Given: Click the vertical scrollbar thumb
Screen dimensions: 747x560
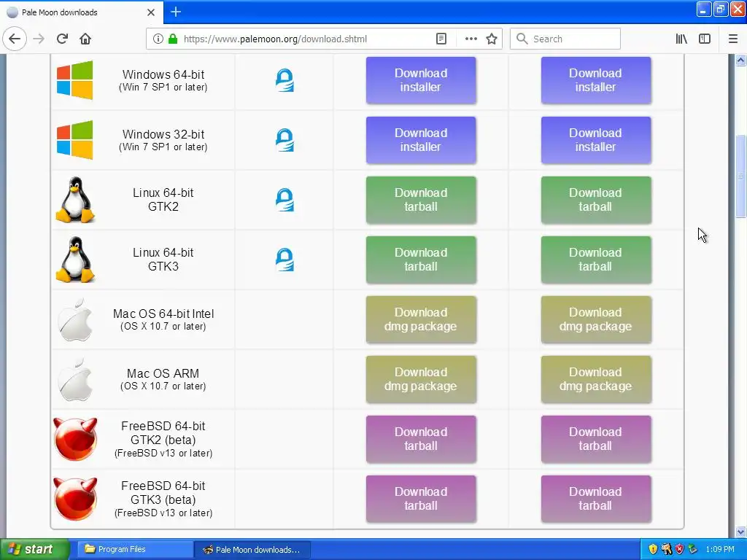Looking at the screenshot, I should pyautogui.click(x=740, y=175).
